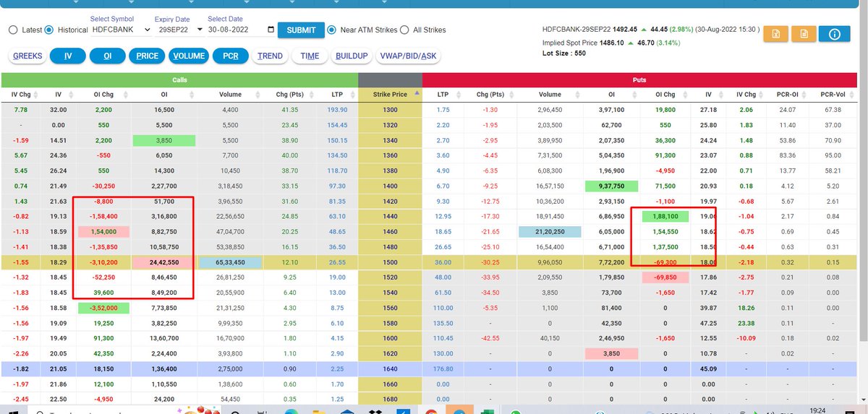Click the SUBMIT button
868x414 pixels.
tap(301, 30)
